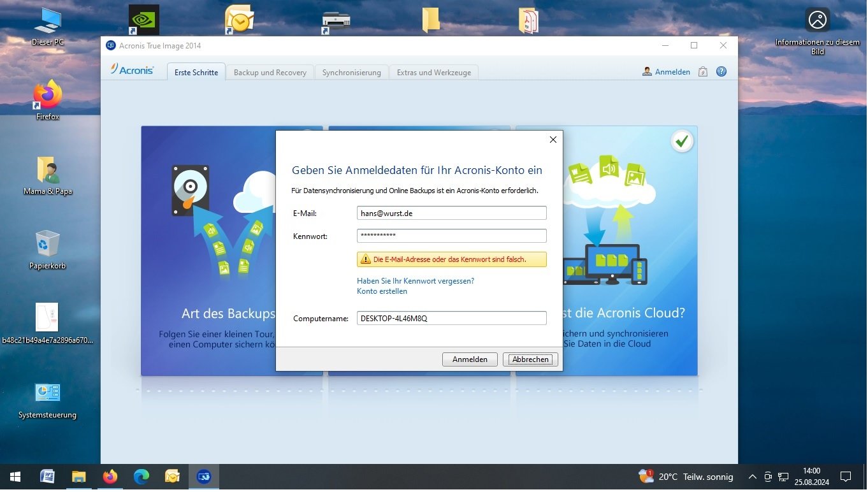This screenshot has width=868, height=492.
Task: Select the Systemsteuerung desktop icon
Action: (x=48, y=393)
